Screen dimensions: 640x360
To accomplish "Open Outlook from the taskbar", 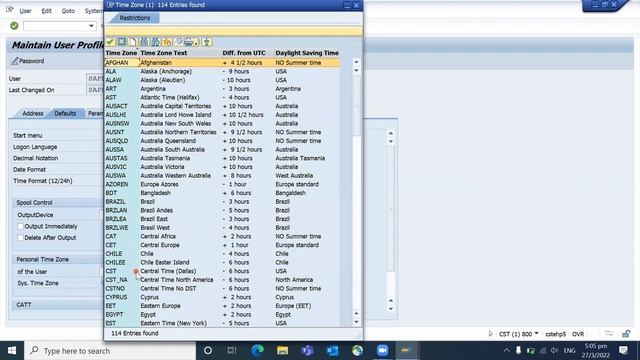I will pos(332,351).
